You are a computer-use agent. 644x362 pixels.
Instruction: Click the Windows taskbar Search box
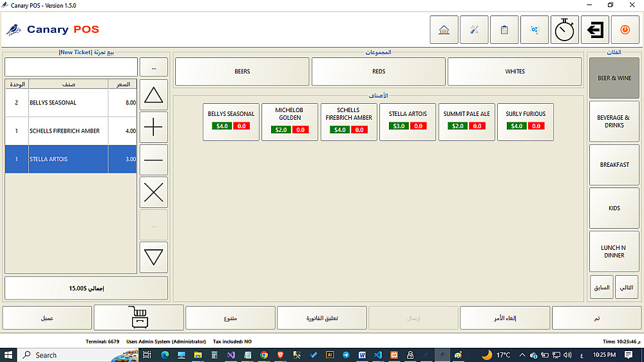click(78, 355)
